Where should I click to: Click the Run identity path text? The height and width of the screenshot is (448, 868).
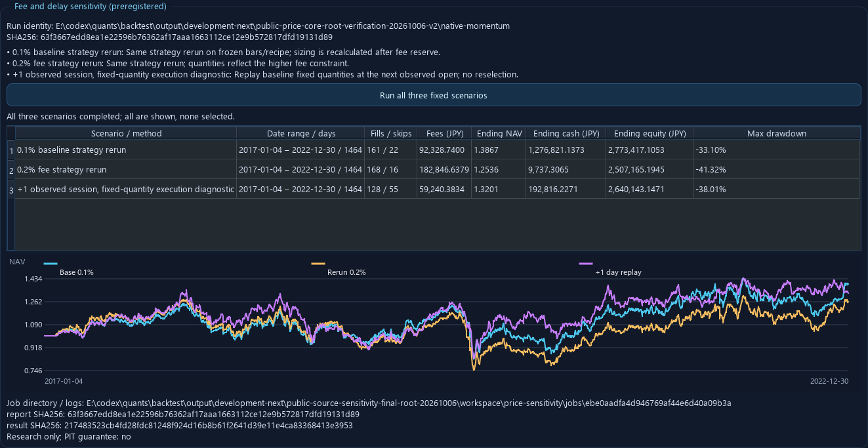pos(258,26)
